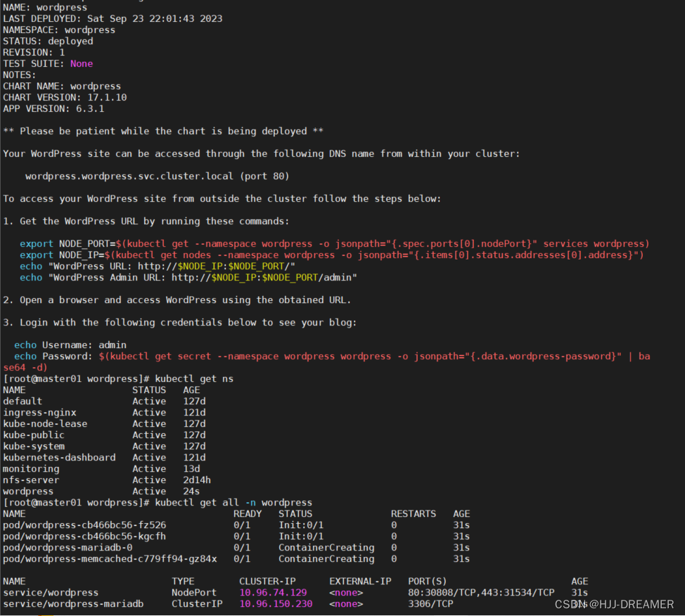
Task: Click cluster IP '10.96.74.129'
Action: pos(273,593)
